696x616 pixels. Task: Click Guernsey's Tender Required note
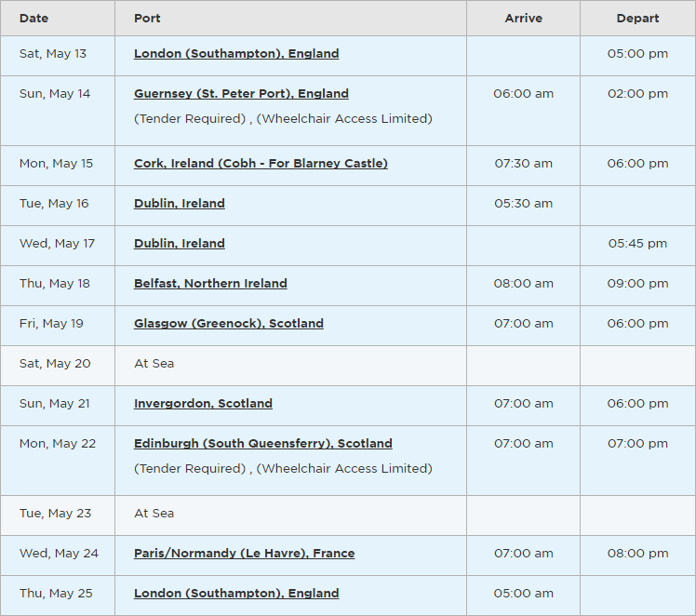(190, 119)
